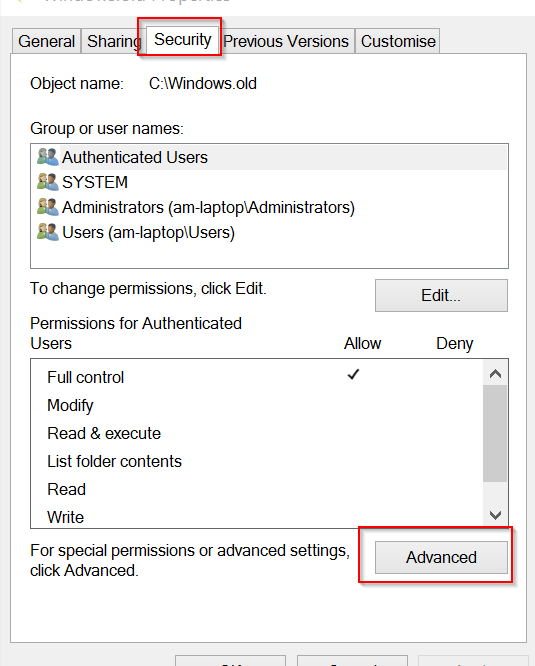This screenshot has width=535, height=666.
Task: Open the Advanced permissions settings
Action: pyautogui.click(x=441, y=557)
